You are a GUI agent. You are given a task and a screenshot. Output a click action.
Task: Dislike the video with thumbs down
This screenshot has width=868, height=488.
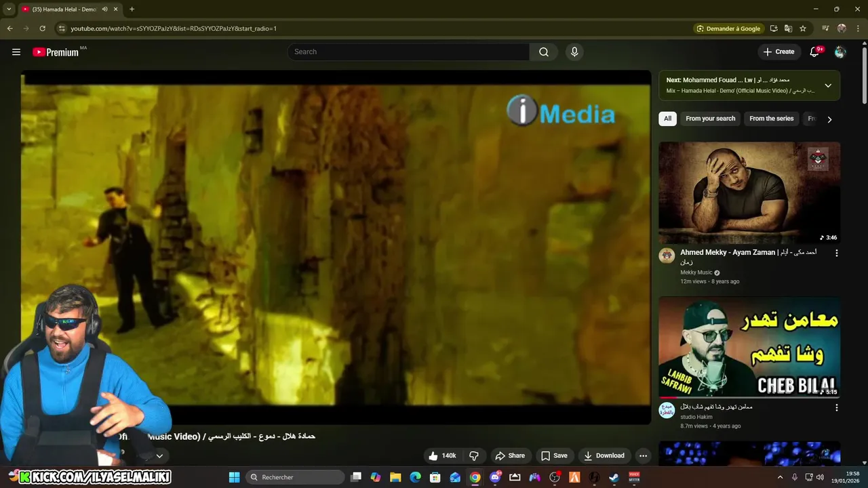click(x=474, y=455)
